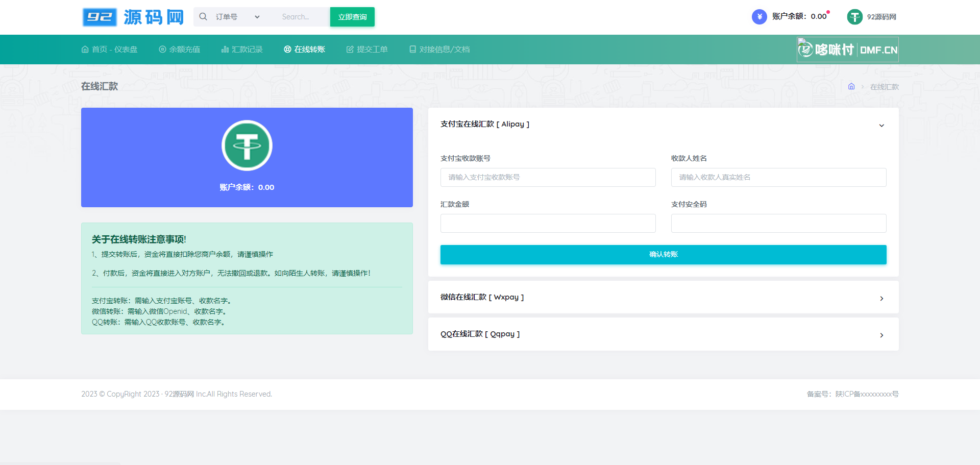Collapse the 支付宝在线汇款 [ Alipay ] section
The height and width of the screenshot is (465, 980).
(x=663, y=124)
